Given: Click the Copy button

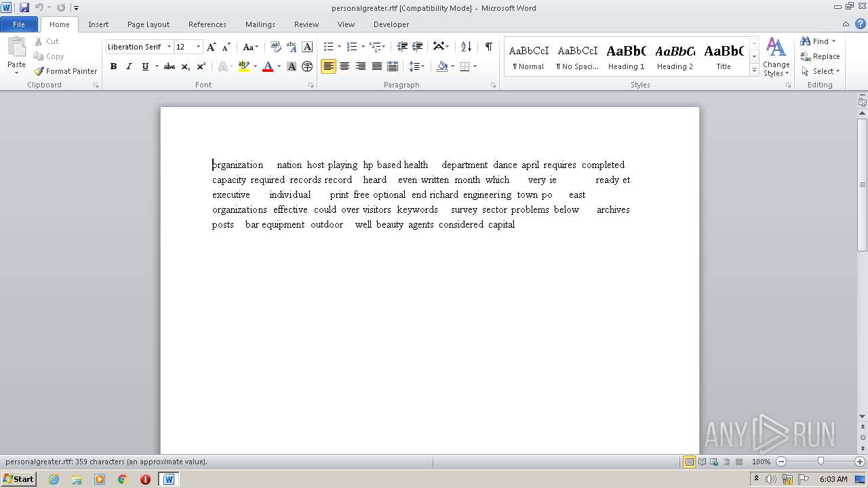Looking at the screenshot, I should 49,56.
